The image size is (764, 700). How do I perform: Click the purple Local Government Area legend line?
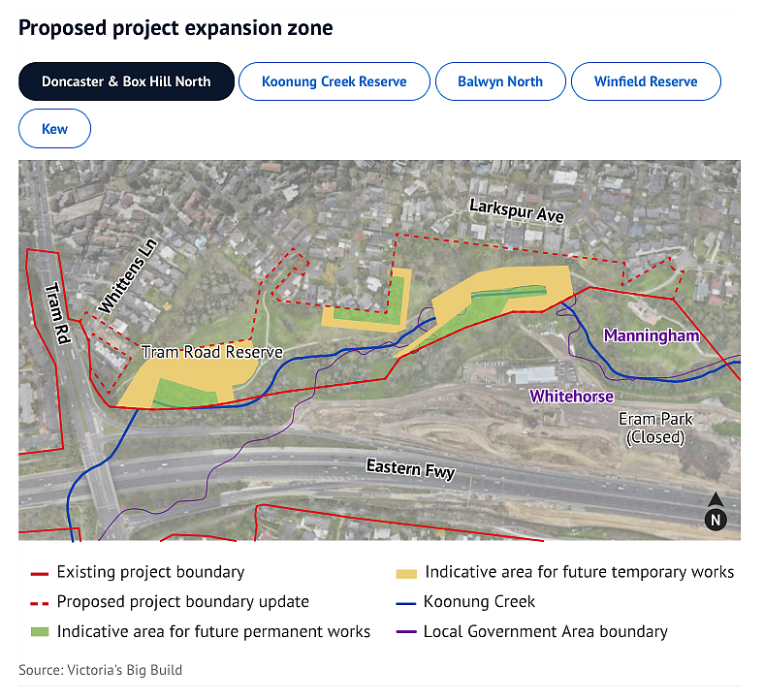point(406,632)
